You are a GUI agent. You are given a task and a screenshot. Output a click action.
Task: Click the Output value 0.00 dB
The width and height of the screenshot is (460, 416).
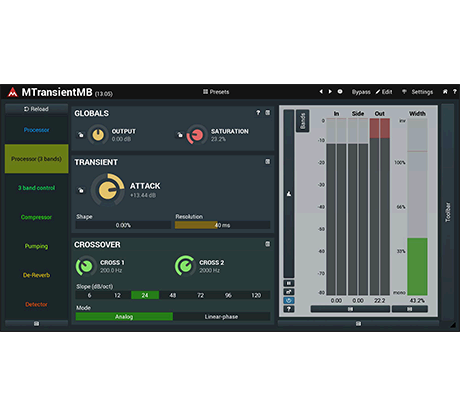click(121, 139)
